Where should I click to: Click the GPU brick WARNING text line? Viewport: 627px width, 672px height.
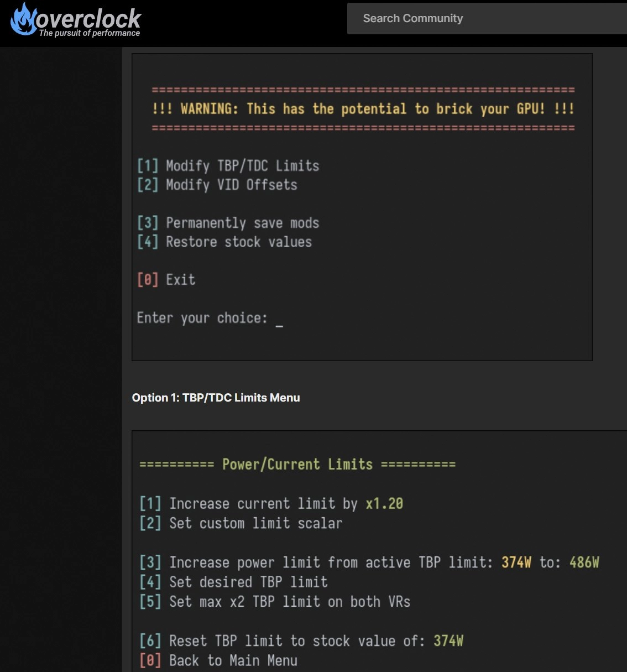pyautogui.click(x=363, y=109)
